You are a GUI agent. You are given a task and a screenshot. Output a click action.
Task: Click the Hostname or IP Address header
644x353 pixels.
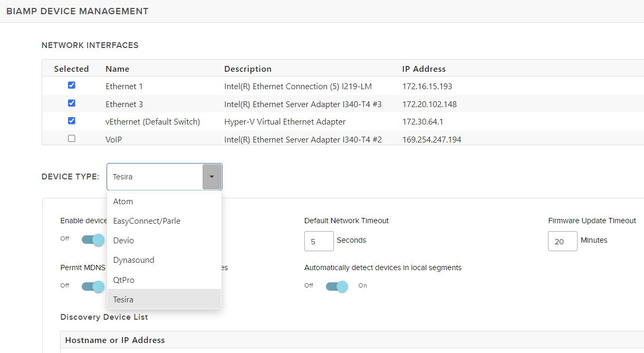tap(115, 340)
